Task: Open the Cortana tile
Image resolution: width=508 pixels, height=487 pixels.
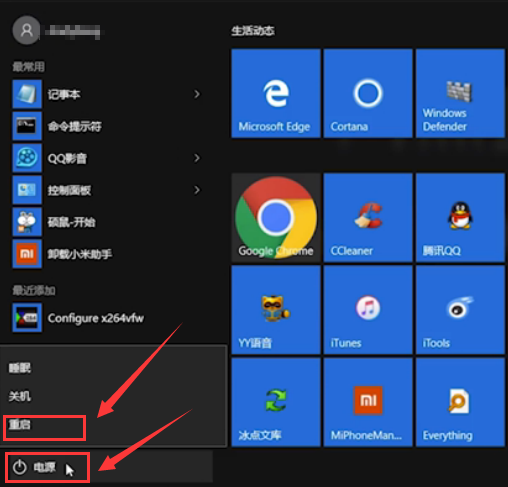Action: click(x=368, y=93)
